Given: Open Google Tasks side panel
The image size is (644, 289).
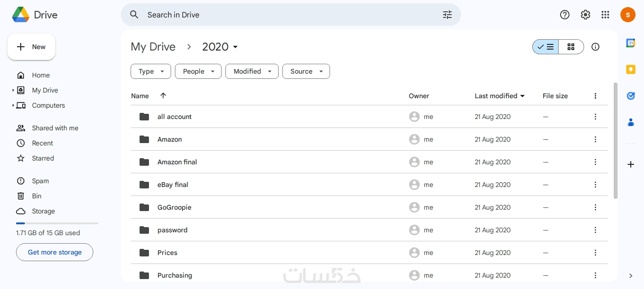Looking at the screenshot, I should pos(631,96).
